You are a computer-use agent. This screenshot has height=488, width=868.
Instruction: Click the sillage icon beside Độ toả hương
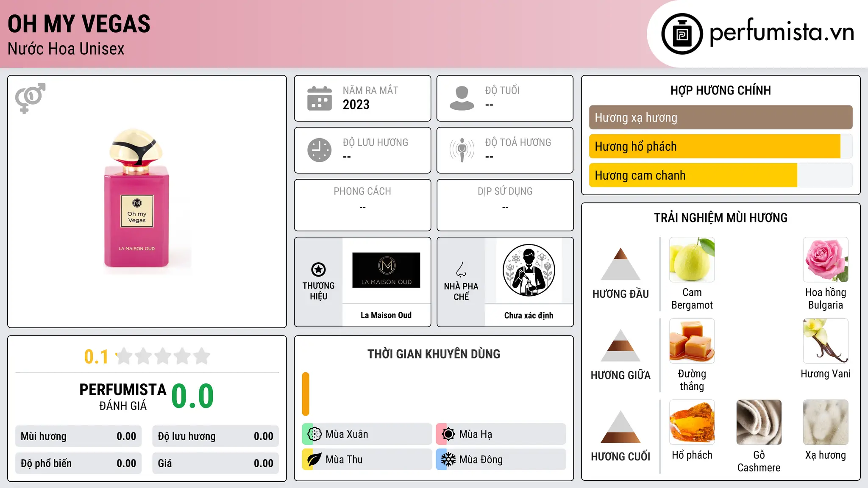click(462, 150)
